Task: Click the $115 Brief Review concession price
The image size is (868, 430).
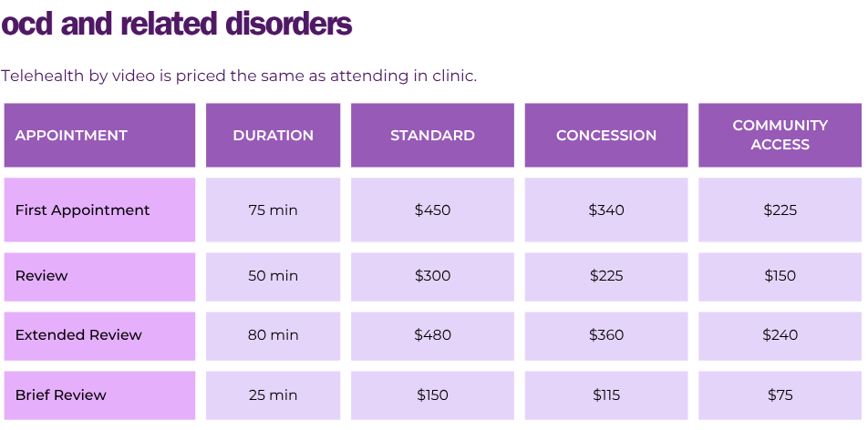Action: pyautogui.click(x=606, y=395)
